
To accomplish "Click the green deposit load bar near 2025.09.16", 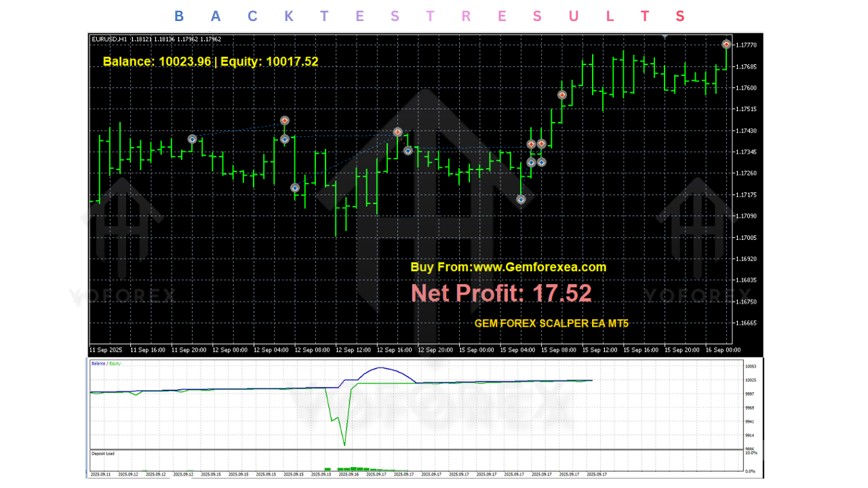I will [x=353, y=468].
